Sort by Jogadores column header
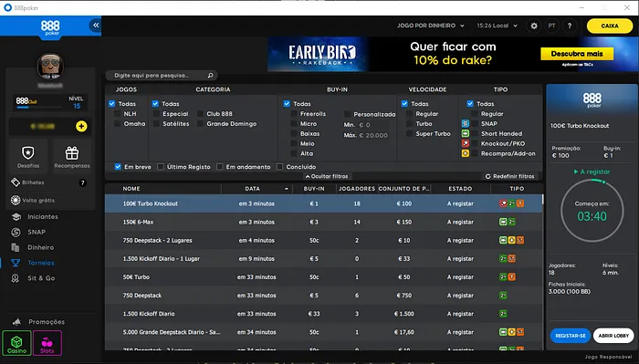Viewport: 639px width, 364px height. 357,189
